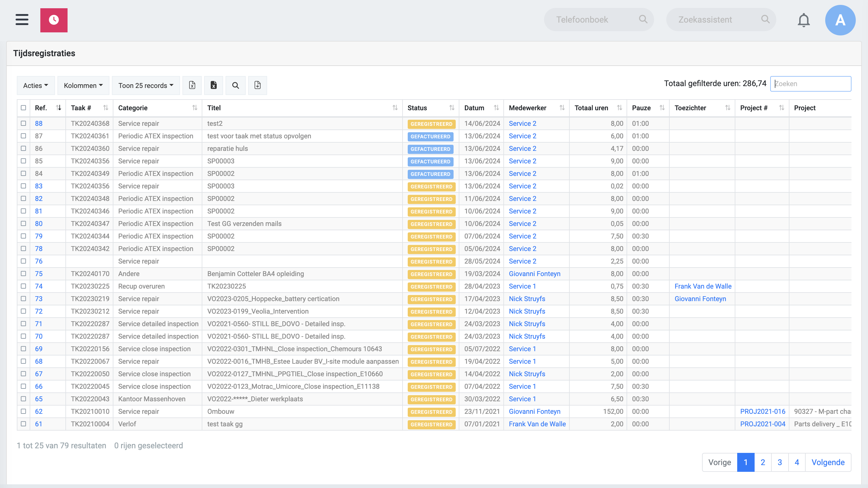Sort by Categorie column arrows
The height and width of the screenshot is (488, 868).
(195, 108)
